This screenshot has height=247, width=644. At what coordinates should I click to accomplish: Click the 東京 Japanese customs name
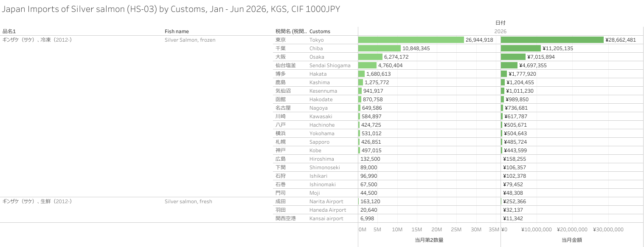[x=280, y=40]
